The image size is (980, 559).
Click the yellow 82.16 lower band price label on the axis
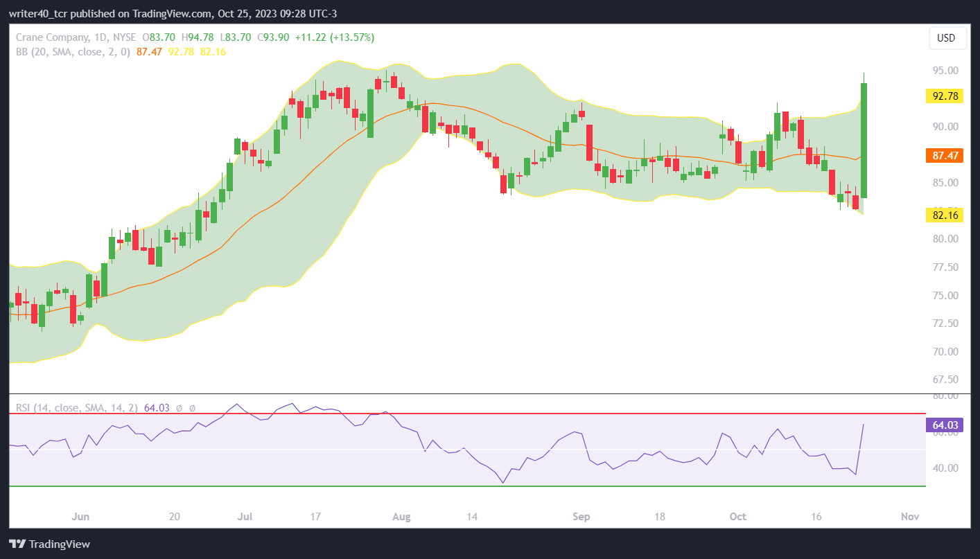pos(945,215)
